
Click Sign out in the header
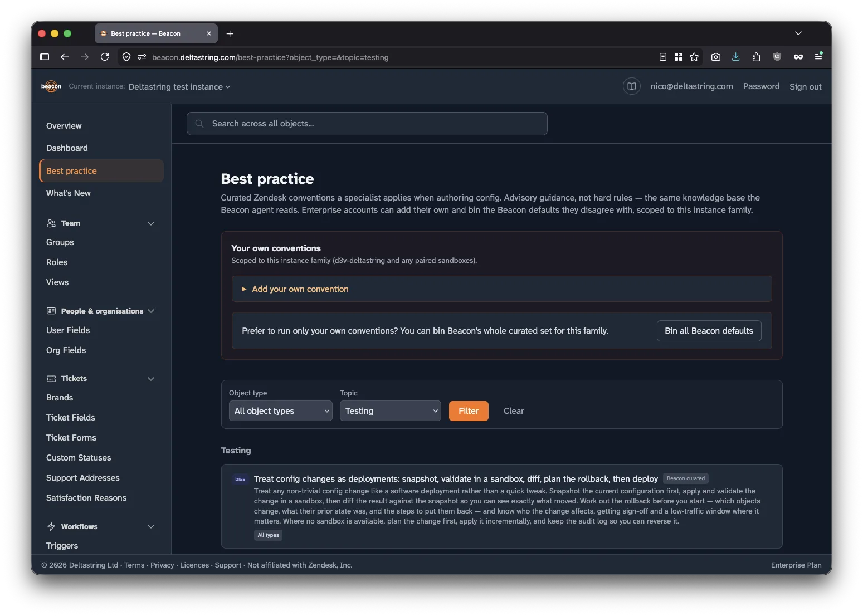click(805, 87)
